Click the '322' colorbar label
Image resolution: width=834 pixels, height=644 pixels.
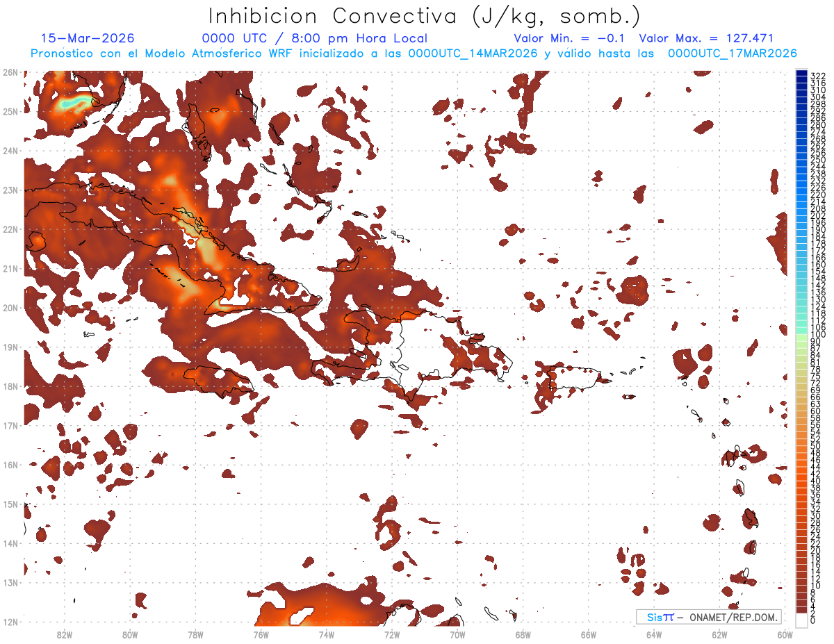(x=817, y=76)
